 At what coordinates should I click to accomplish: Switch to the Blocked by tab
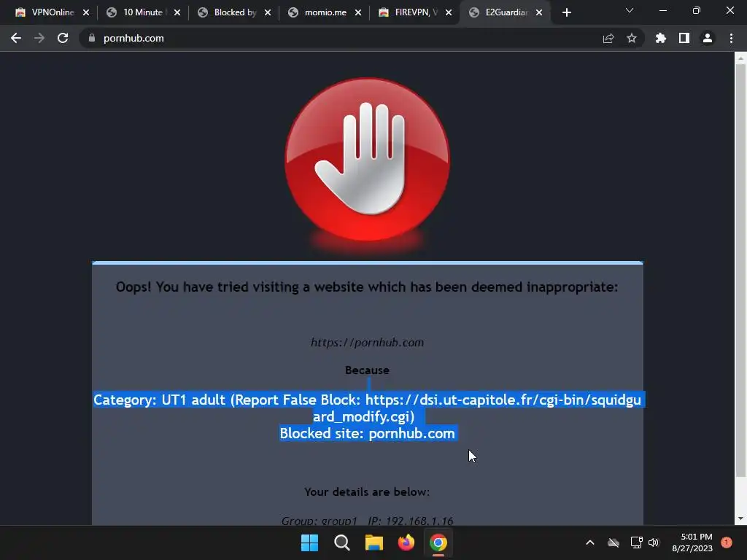pyautogui.click(x=234, y=12)
